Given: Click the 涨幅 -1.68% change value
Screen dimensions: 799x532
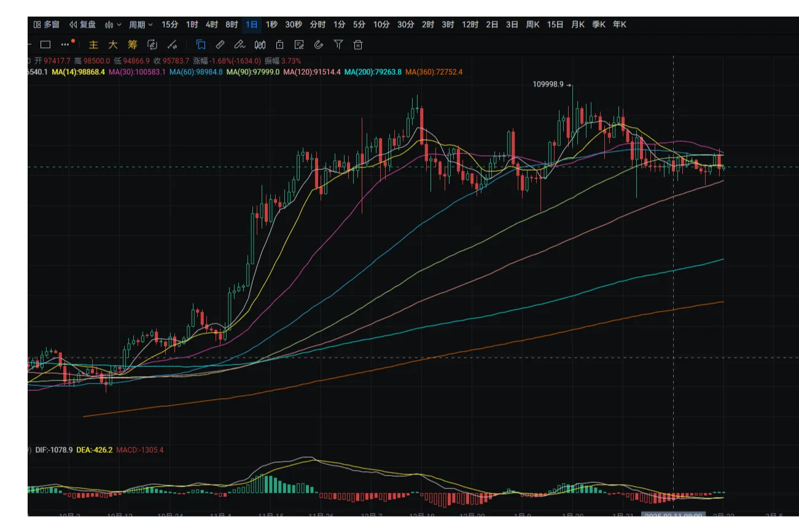Looking at the screenshot, I should tap(227, 61).
